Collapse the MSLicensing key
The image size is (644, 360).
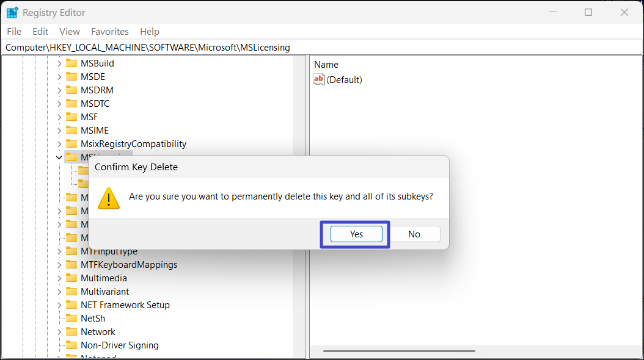(59, 157)
